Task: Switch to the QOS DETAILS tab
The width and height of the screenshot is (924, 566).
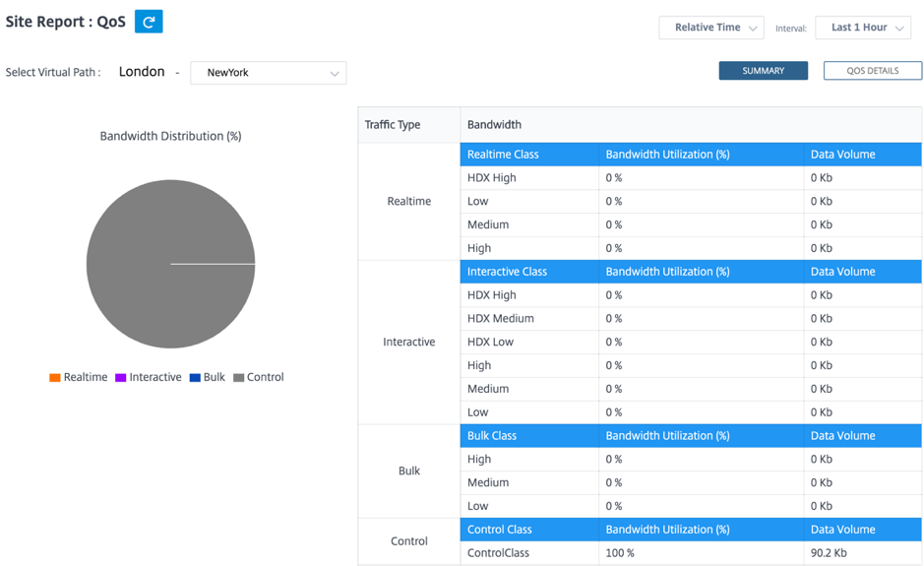Action: 873,70
